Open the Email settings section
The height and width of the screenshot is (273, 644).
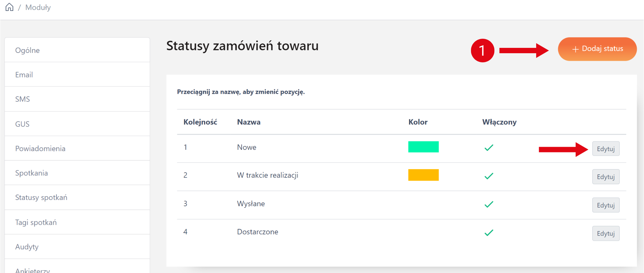tap(24, 75)
